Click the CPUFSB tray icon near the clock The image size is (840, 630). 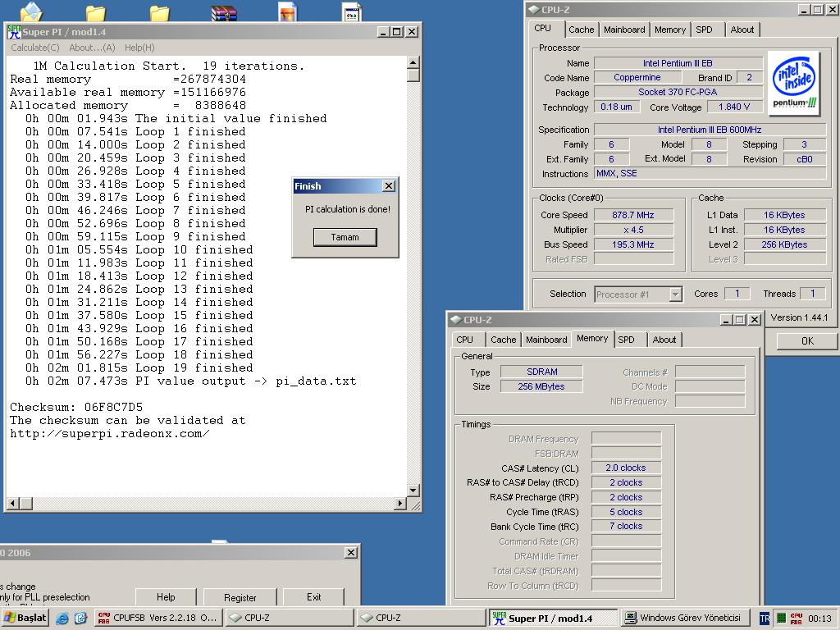point(797,619)
